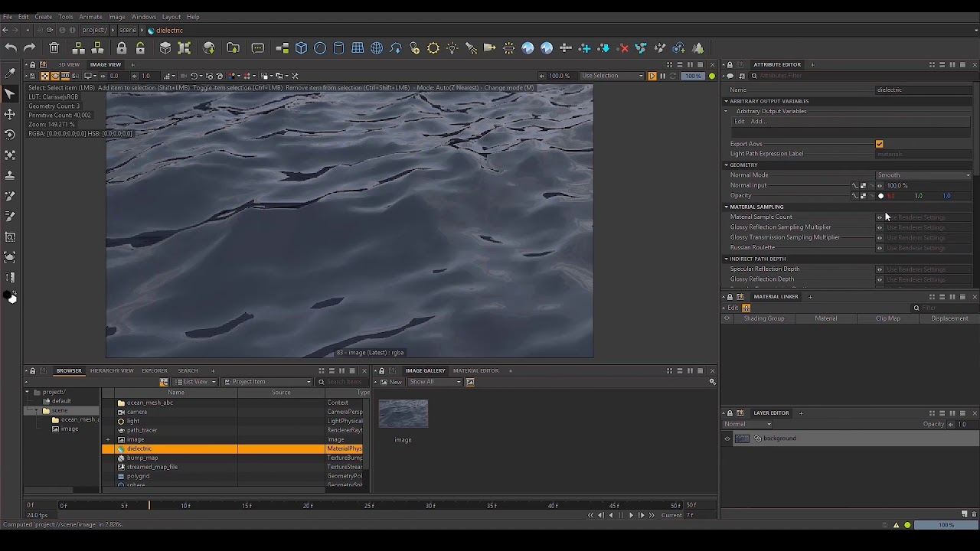Open the Animate menu
Viewport: 980px width, 551px height.
click(x=90, y=17)
